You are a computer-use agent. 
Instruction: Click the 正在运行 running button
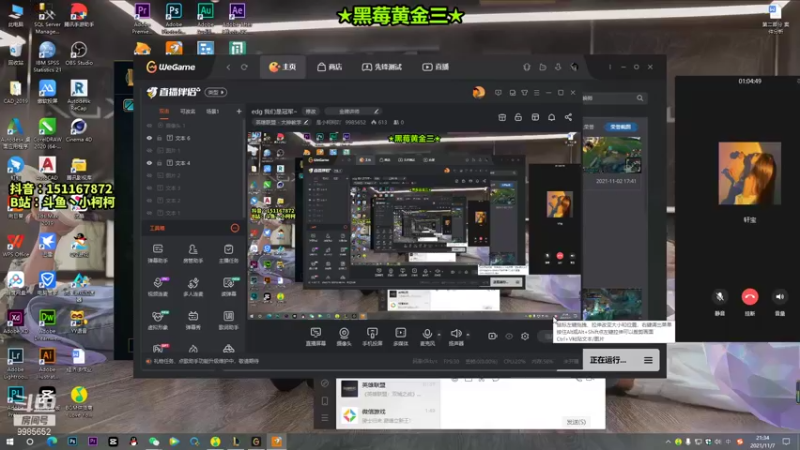click(608, 360)
